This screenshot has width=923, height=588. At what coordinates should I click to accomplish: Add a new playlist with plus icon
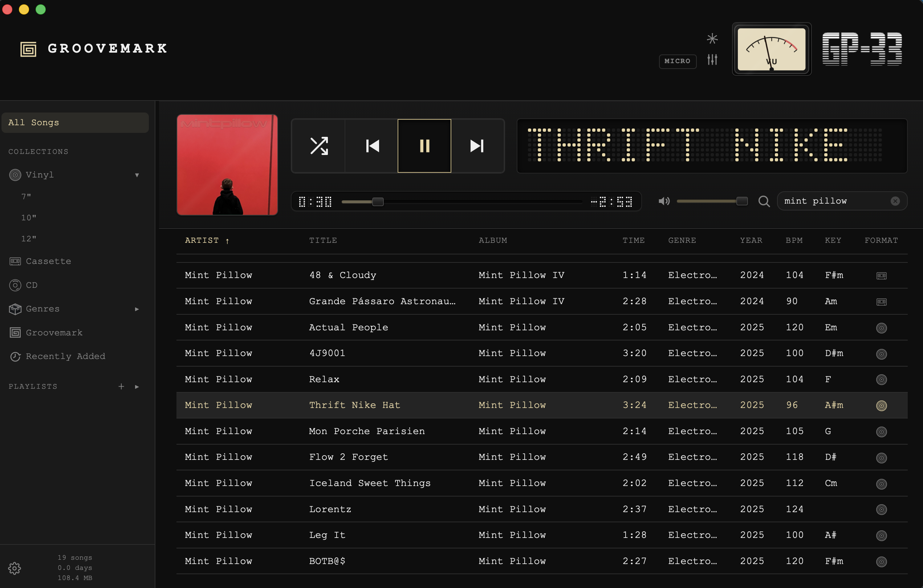tap(121, 387)
